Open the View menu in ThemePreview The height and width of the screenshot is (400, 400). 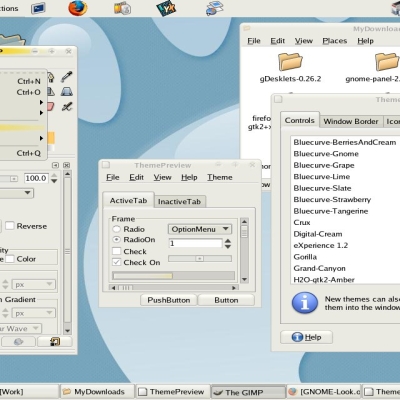162,177
